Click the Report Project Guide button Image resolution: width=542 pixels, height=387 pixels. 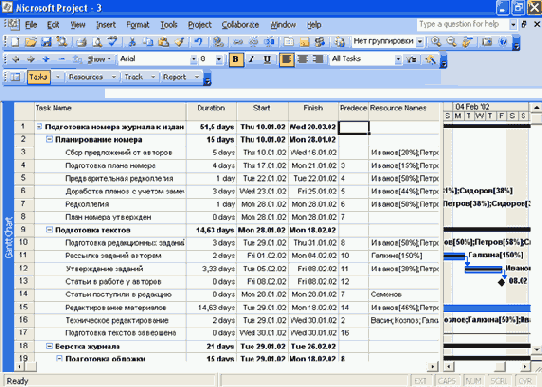(175, 77)
